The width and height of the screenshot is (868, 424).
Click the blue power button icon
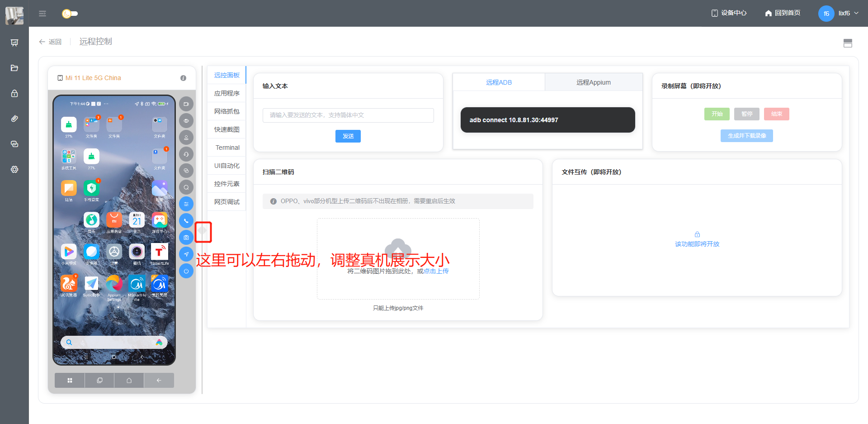[186, 271]
